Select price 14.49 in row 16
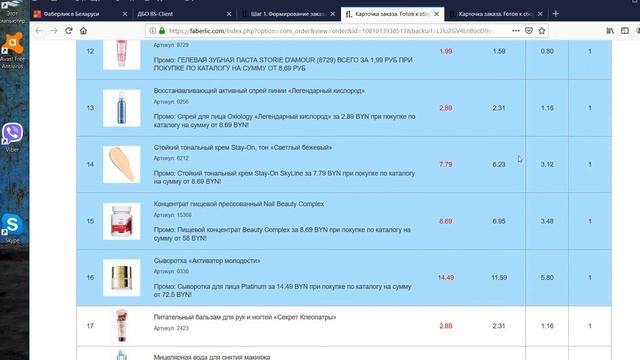The image size is (640, 360). (x=446, y=278)
